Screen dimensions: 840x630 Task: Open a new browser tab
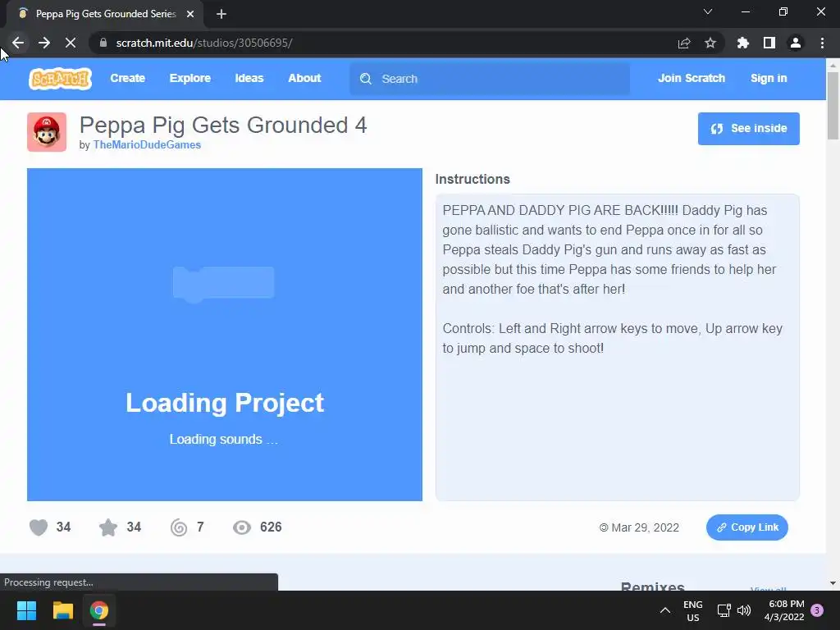(221, 14)
